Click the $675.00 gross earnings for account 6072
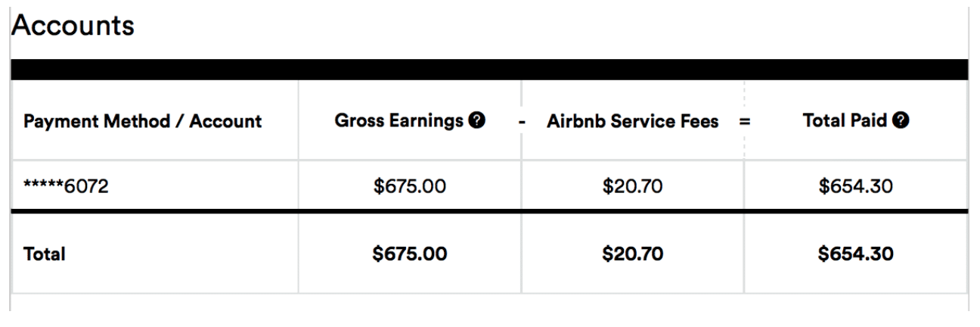Screen dimensions: 980x327 [409, 186]
